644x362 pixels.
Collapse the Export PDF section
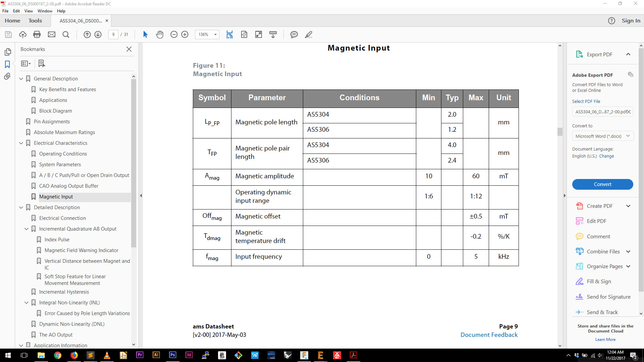628,54
